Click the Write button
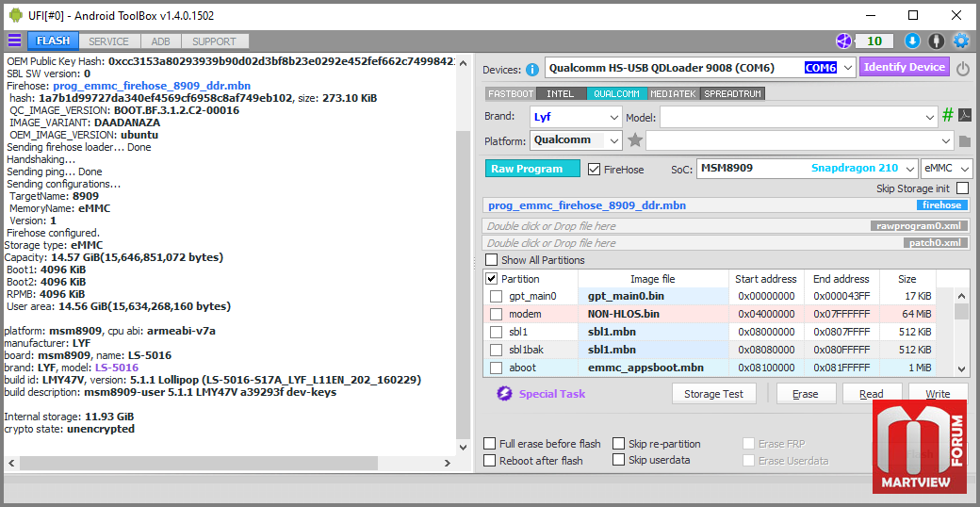 938,394
